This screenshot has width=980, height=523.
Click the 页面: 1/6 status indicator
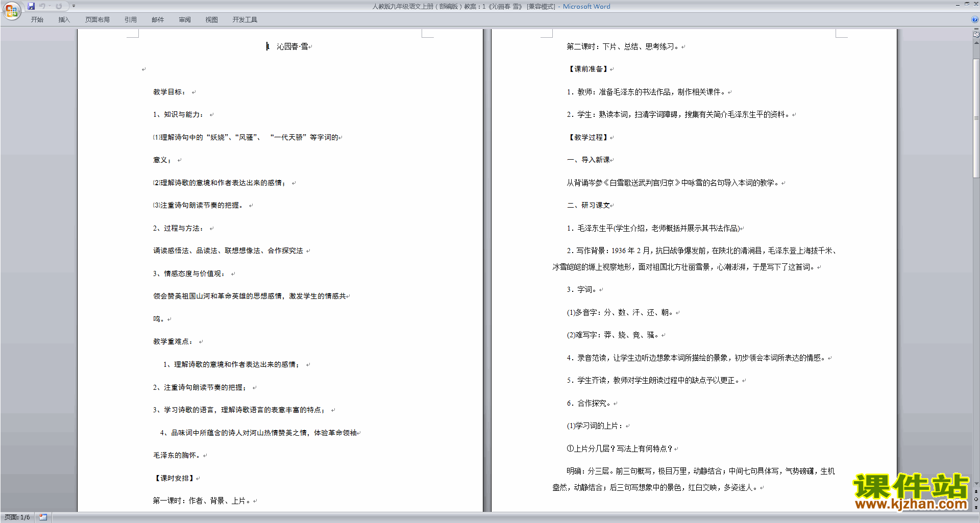coord(17,517)
